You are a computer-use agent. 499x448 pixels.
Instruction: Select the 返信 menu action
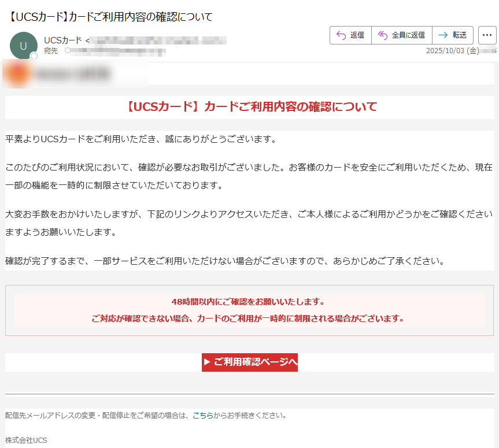coord(350,35)
